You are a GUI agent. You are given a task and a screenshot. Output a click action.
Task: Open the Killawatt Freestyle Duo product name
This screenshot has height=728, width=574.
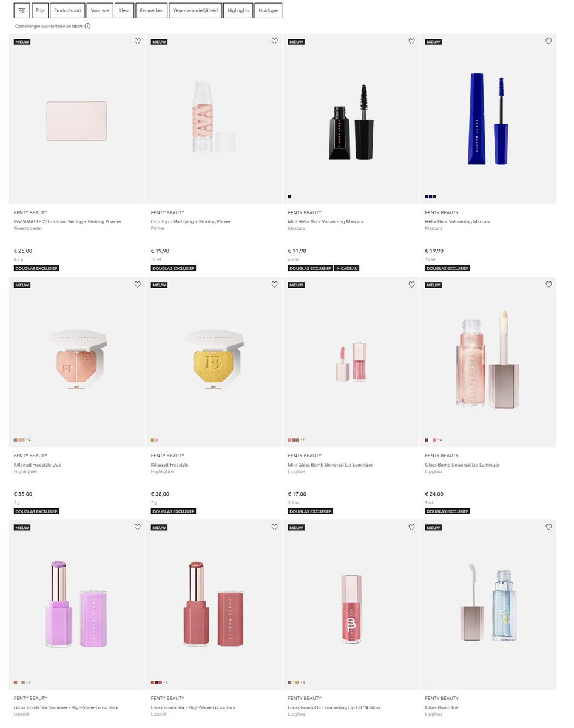tap(38, 465)
